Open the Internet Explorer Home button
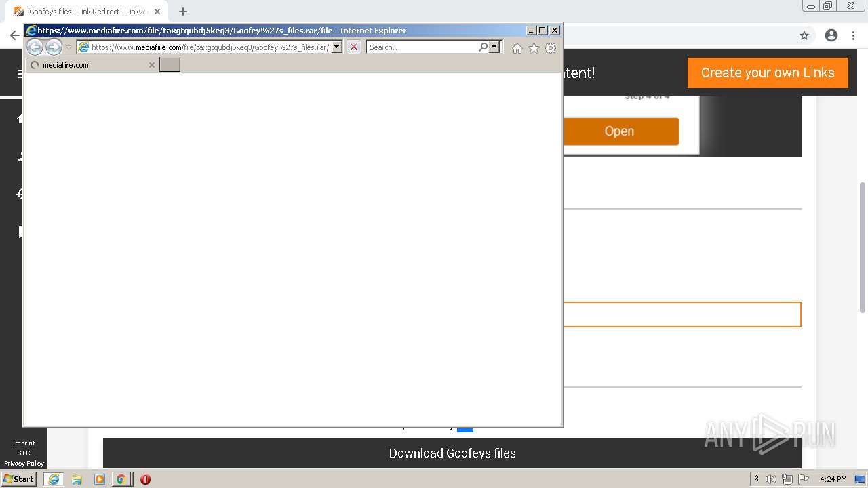Screen dimensions: 868x488 [x=517, y=48]
